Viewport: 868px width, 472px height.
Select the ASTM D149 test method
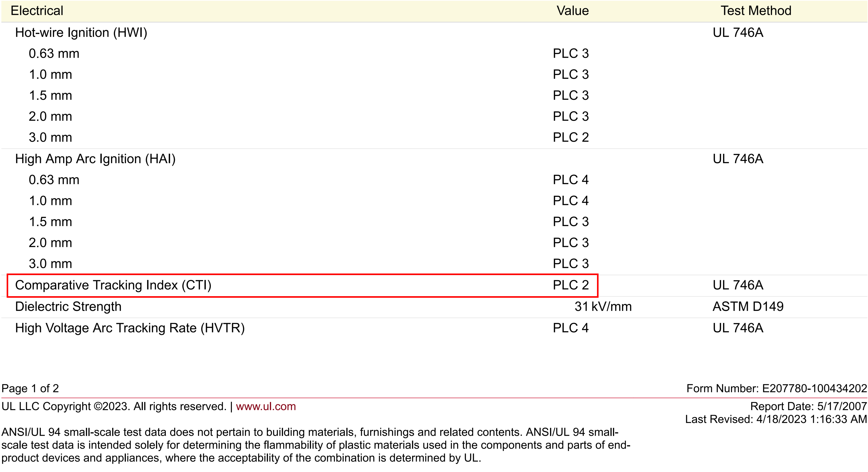coord(748,307)
